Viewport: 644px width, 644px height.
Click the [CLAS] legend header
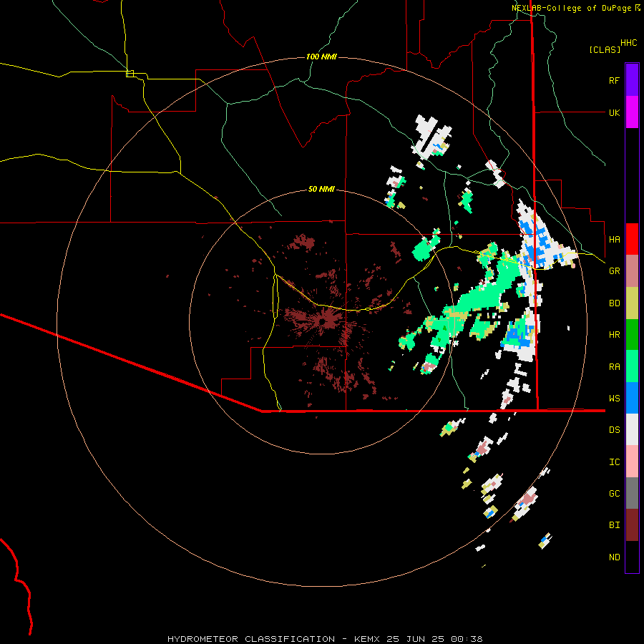tap(605, 49)
